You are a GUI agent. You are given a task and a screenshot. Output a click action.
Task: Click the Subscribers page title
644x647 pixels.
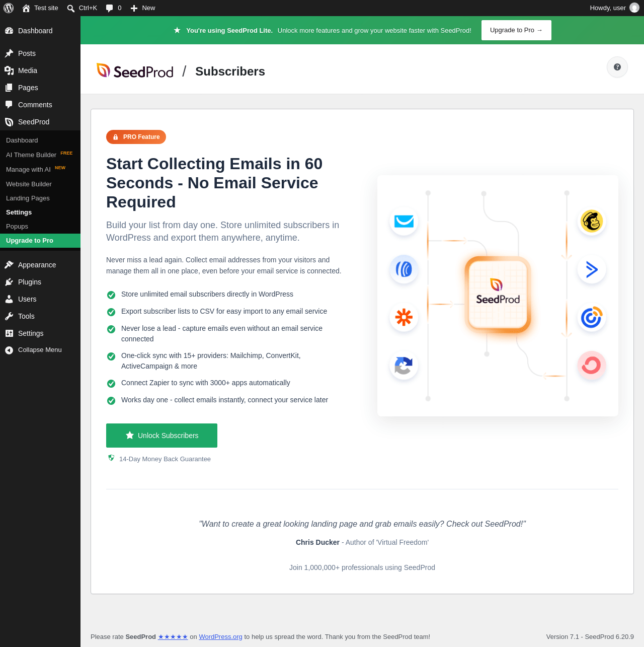coord(230,71)
